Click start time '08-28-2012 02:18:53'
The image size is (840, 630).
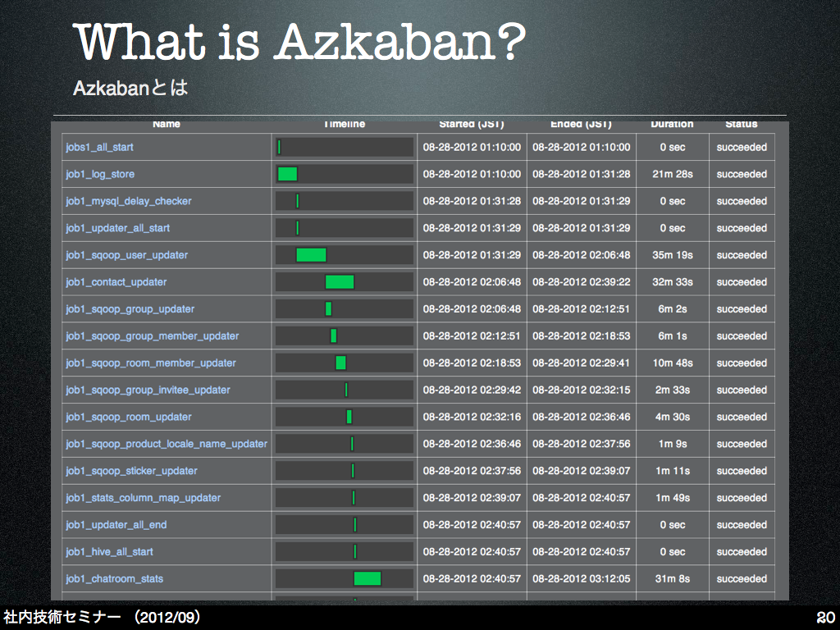[472, 363]
